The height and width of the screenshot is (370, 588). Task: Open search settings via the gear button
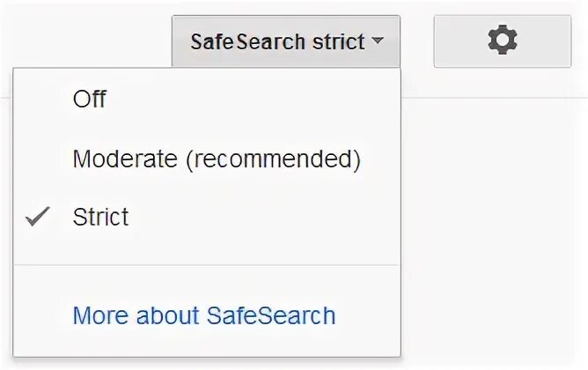(502, 41)
